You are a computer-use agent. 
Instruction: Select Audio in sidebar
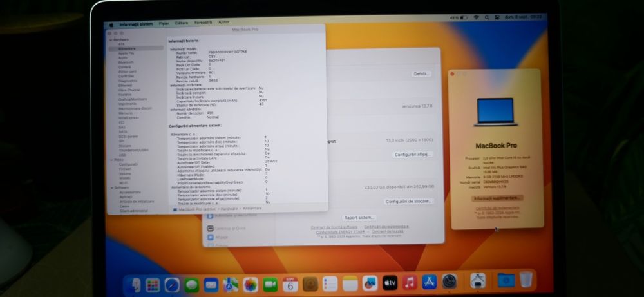123,58
